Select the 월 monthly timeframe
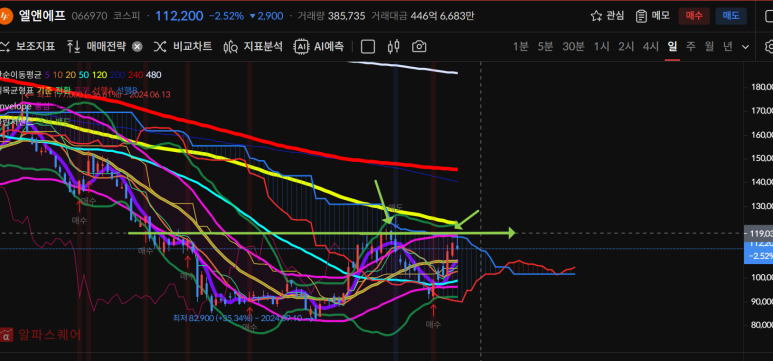The width and height of the screenshot is (773, 361). point(709,46)
